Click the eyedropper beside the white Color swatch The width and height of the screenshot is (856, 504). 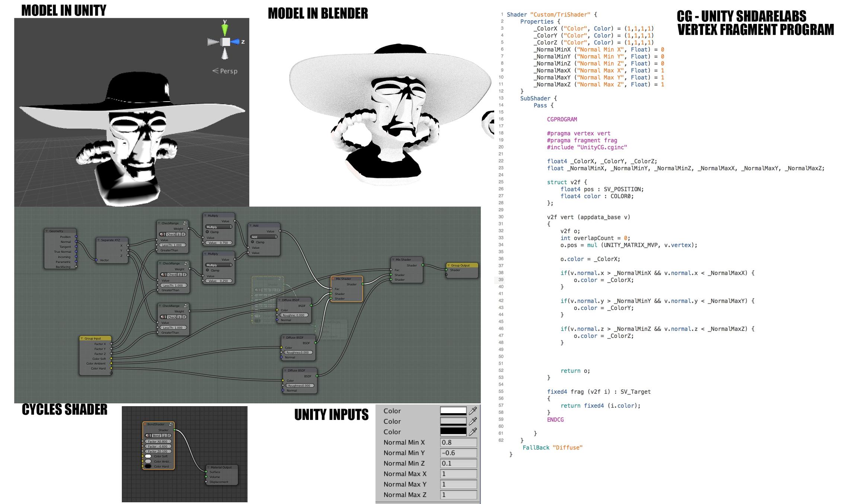473,411
